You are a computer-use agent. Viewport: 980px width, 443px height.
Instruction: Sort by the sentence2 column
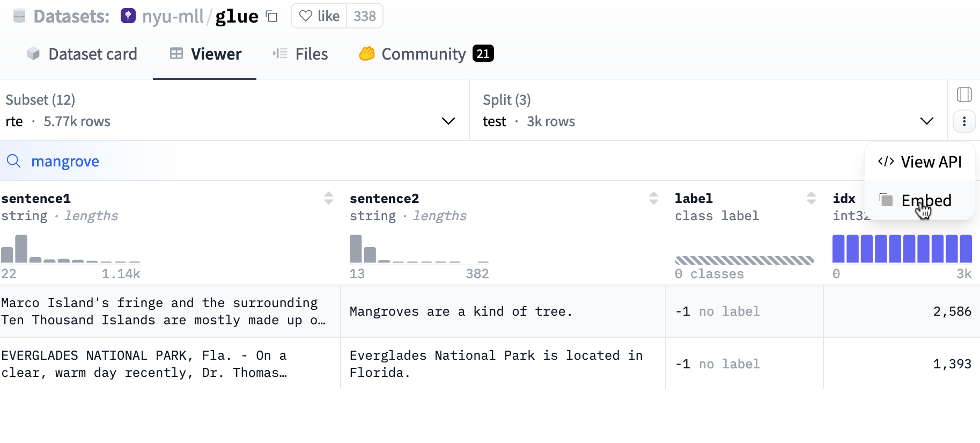pos(653,198)
